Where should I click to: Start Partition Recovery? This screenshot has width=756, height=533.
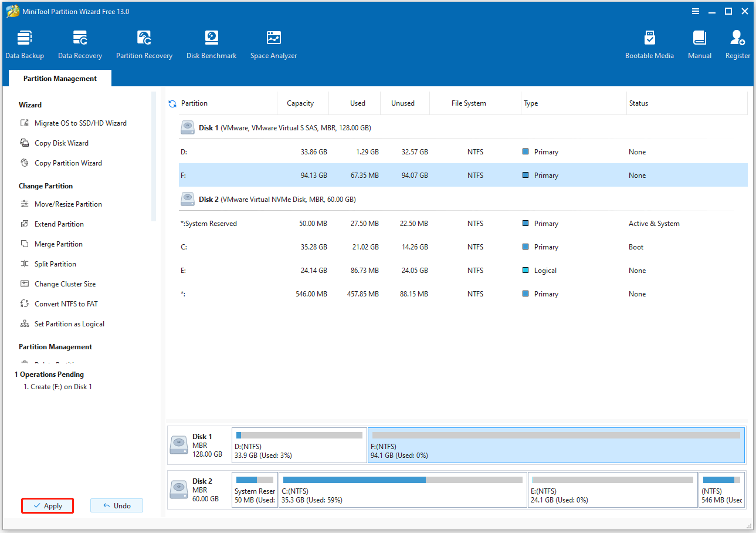(144, 44)
